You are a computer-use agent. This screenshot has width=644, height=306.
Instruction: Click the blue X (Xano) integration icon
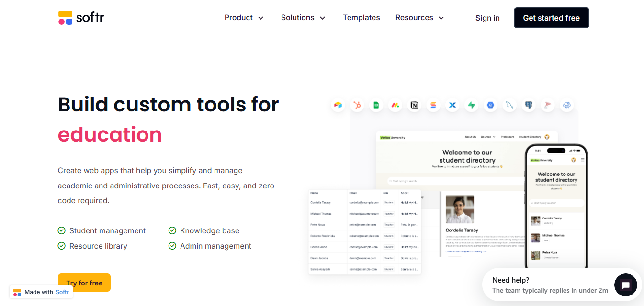tap(452, 105)
